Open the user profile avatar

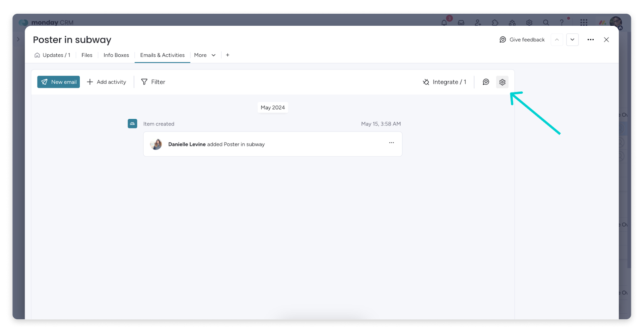pos(615,22)
